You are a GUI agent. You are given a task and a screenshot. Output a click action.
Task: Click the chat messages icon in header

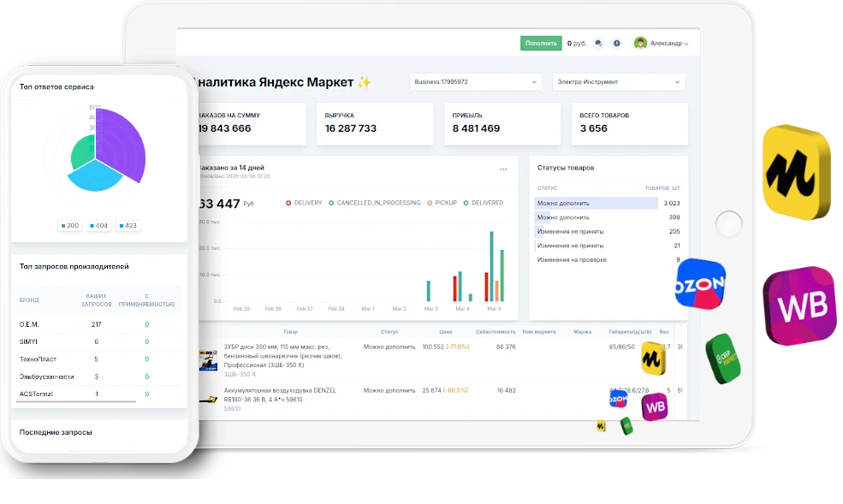(598, 44)
